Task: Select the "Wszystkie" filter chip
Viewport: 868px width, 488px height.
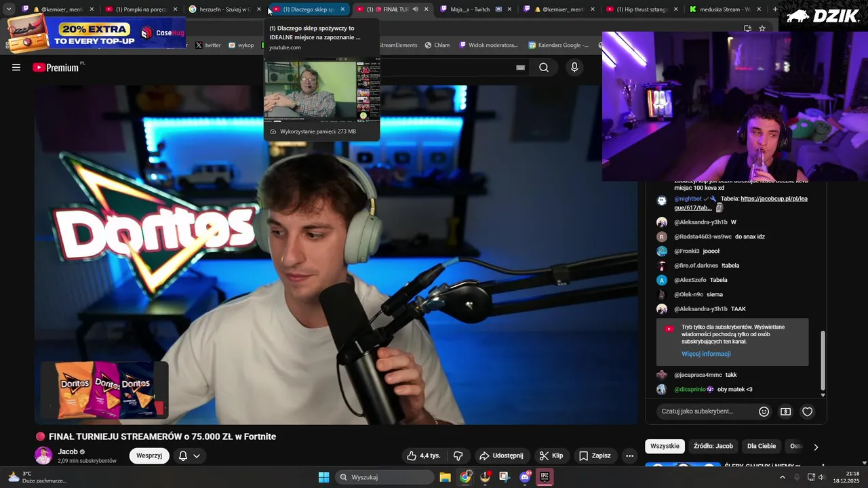Action: 665,446
